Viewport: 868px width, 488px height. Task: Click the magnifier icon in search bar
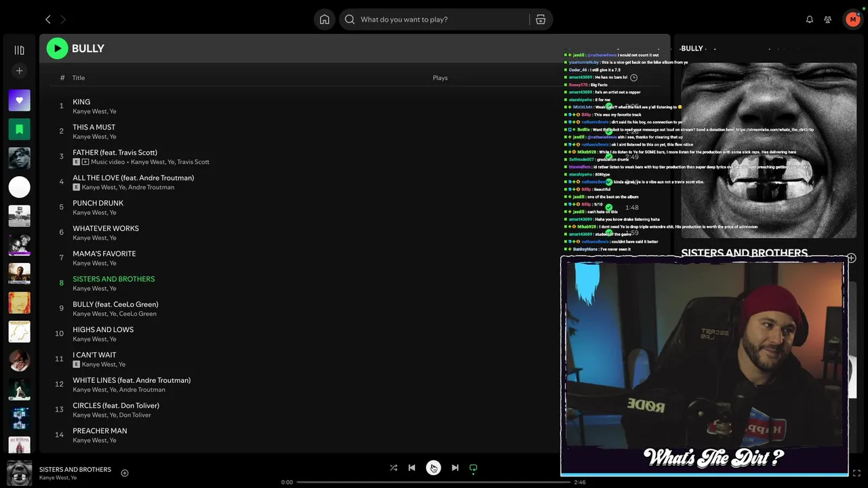[x=350, y=20]
